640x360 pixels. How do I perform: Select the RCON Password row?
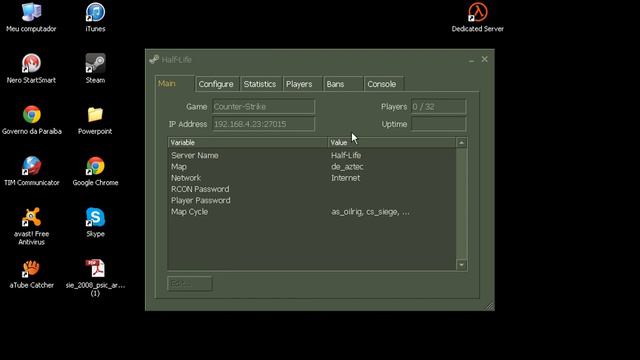312,189
